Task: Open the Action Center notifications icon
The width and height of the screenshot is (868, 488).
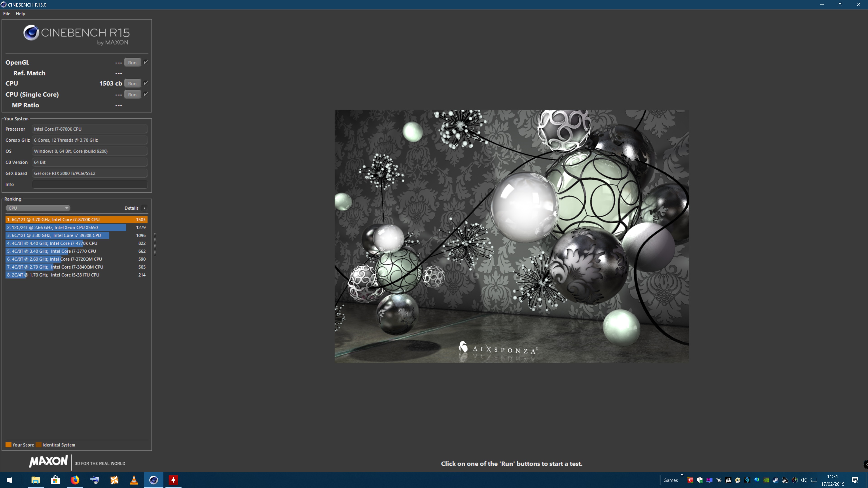Action: 855,480
